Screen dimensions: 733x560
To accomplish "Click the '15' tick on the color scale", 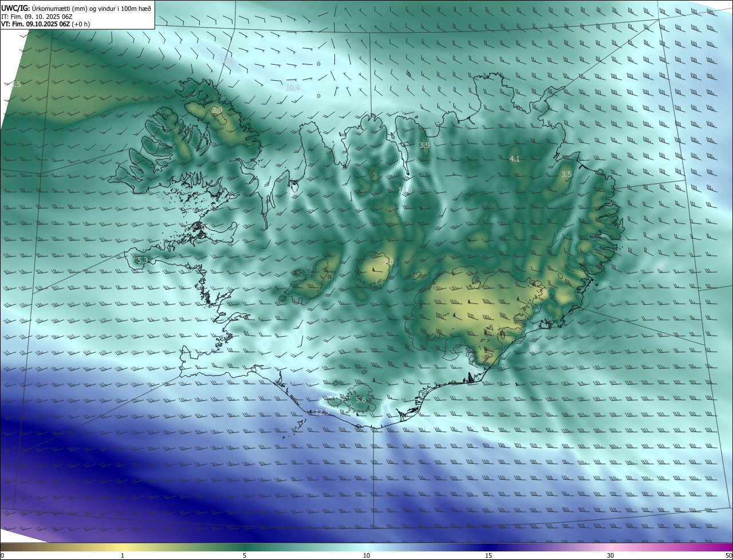I will coord(488,555).
